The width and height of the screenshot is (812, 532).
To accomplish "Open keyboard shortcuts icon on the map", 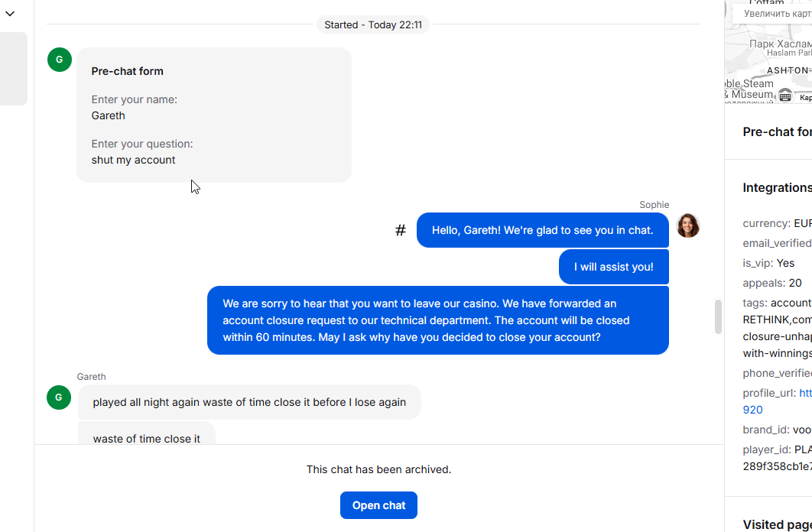I will click(x=784, y=96).
